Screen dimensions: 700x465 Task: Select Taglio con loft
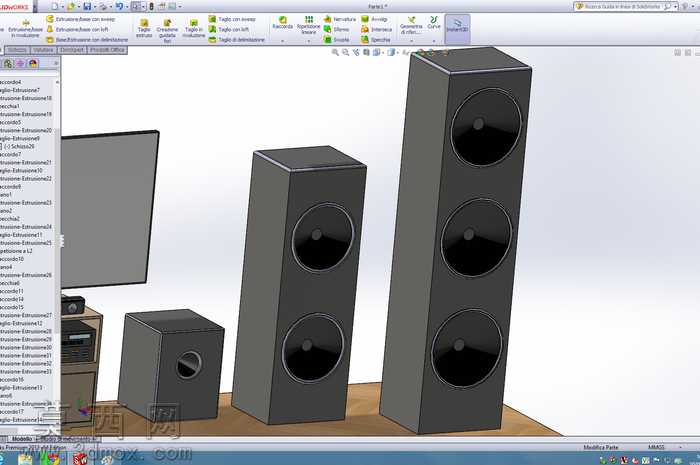[x=229, y=29]
